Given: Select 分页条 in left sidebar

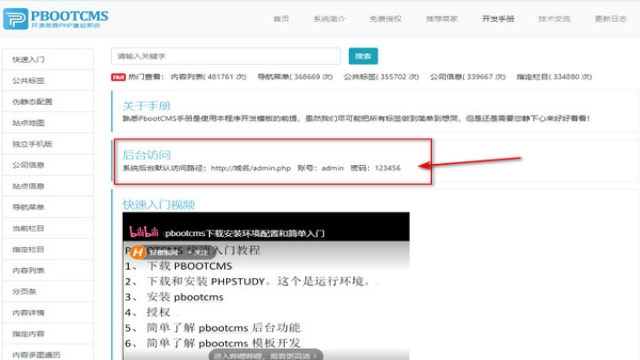Looking at the screenshot, I should pos(48,291).
